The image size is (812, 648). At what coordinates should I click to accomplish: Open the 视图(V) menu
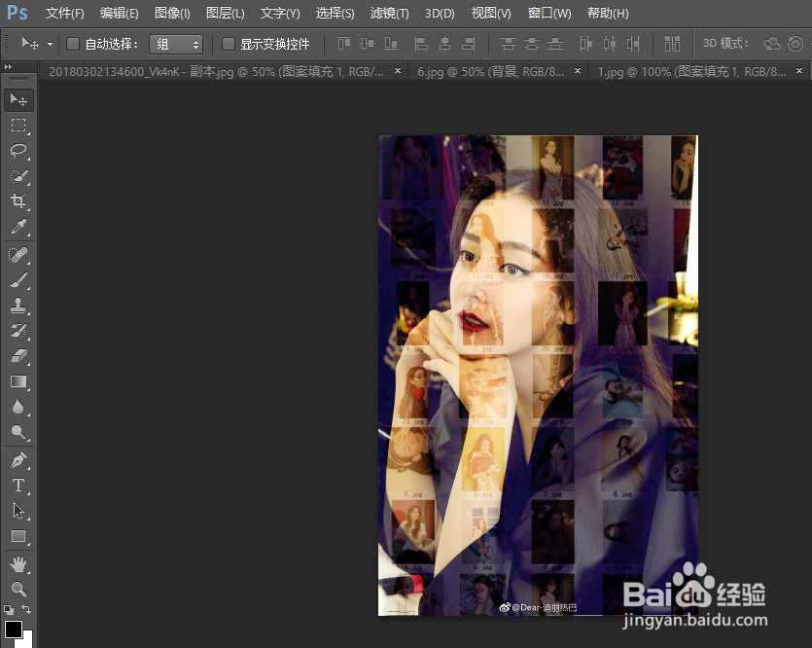[x=491, y=13]
